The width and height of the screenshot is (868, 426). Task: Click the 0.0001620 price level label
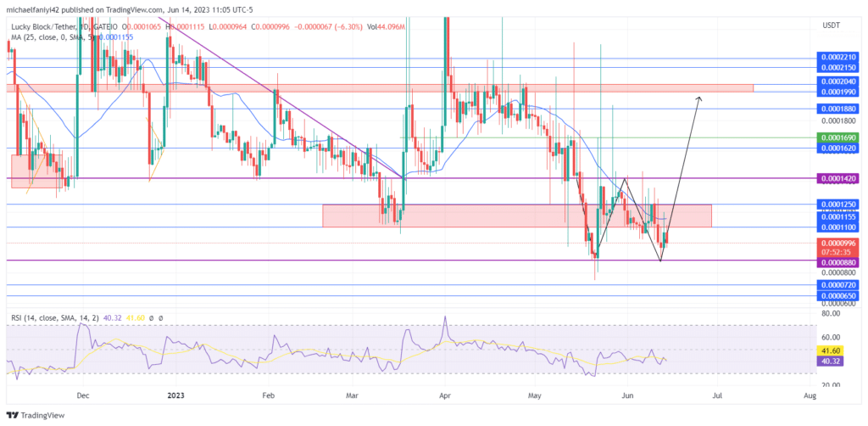click(x=838, y=148)
